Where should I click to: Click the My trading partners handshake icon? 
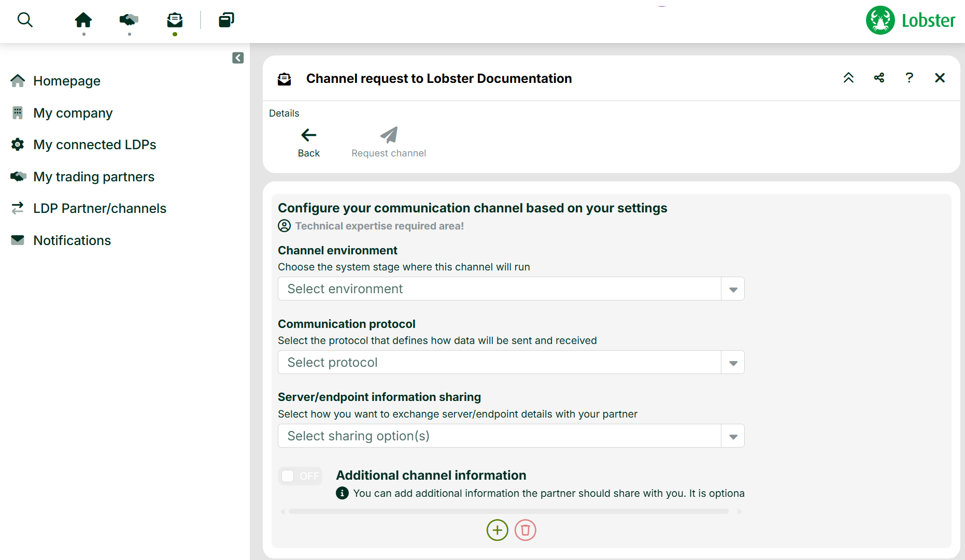pyautogui.click(x=18, y=177)
